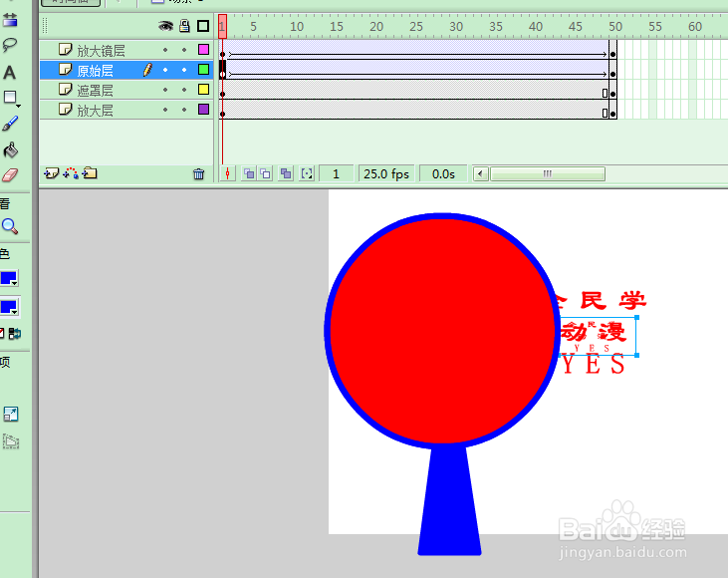Hide the 放大层 layer via visibility dot

tap(165, 110)
